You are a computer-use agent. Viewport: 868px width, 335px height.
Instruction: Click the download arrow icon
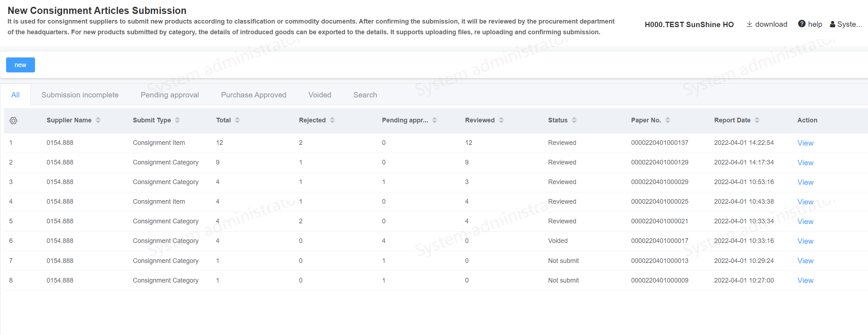point(749,24)
